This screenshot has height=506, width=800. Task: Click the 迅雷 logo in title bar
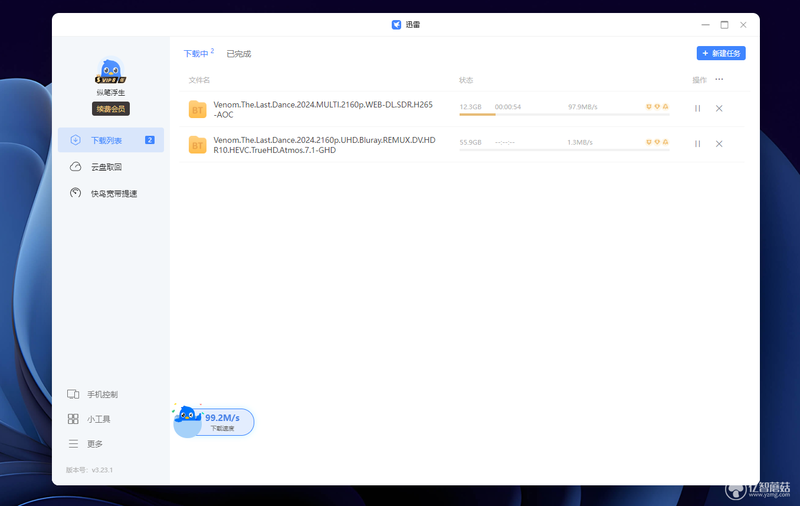coord(396,24)
